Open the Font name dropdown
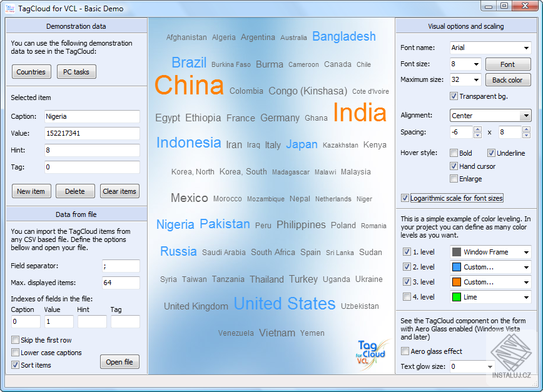The image size is (543, 392). tap(525, 48)
